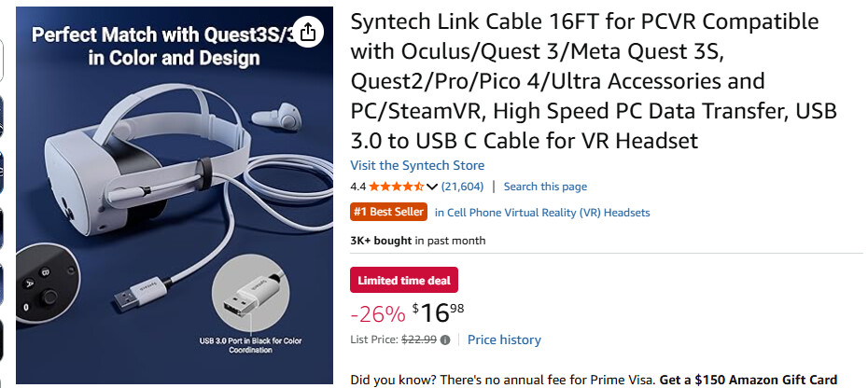Click the Search this page link

point(545,187)
